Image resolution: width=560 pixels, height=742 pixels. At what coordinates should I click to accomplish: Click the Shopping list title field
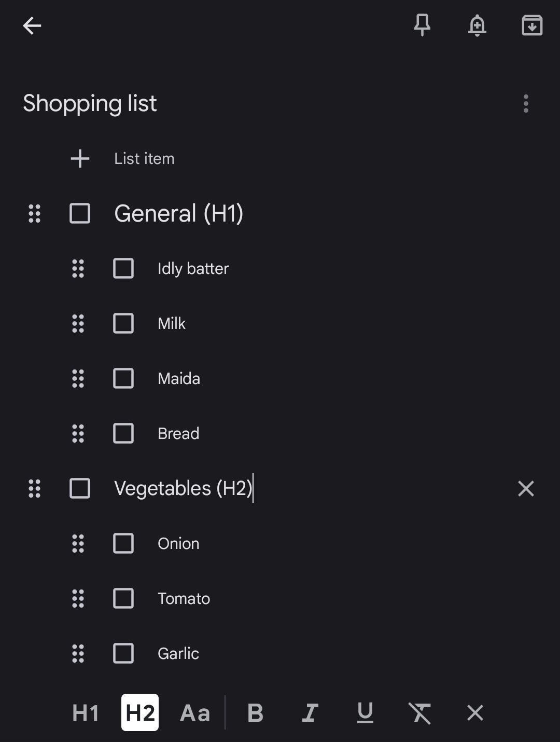pyautogui.click(x=90, y=103)
